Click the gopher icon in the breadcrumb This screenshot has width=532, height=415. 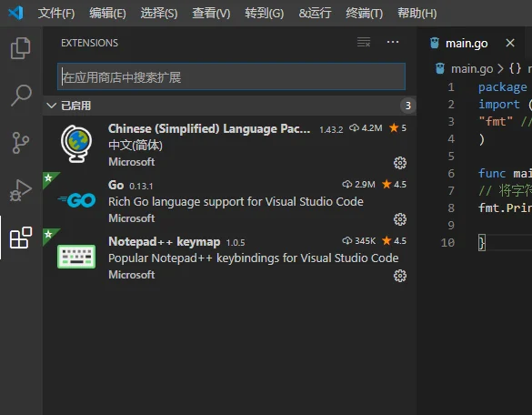click(x=440, y=68)
